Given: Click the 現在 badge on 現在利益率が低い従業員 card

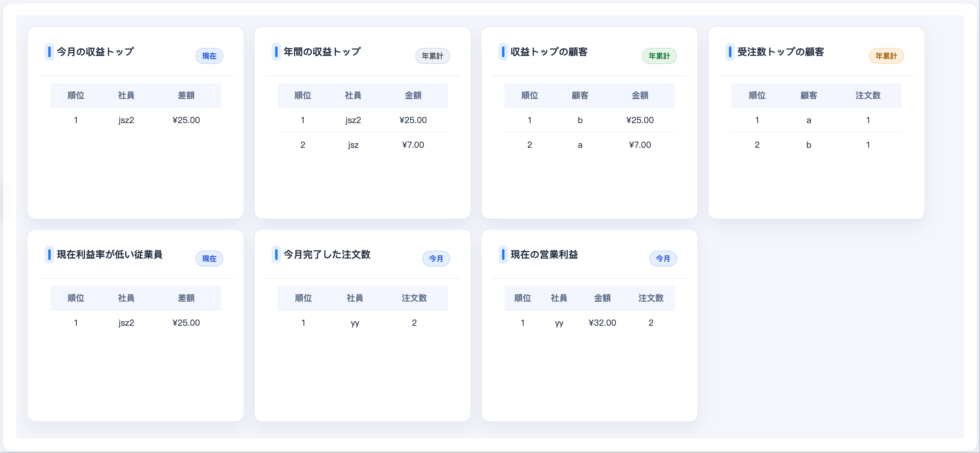Looking at the screenshot, I should click(x=209, y=259).
